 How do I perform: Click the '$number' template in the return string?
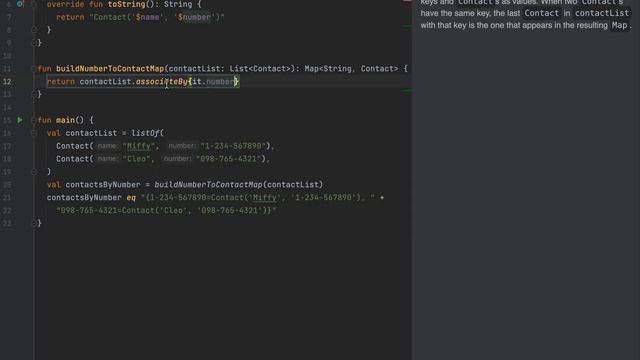coord(194,17)
